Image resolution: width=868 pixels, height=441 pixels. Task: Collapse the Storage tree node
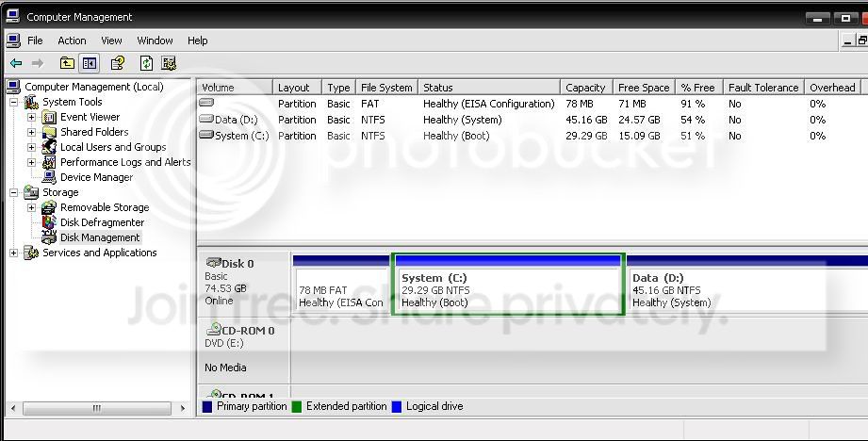click(x=14, y=192)
